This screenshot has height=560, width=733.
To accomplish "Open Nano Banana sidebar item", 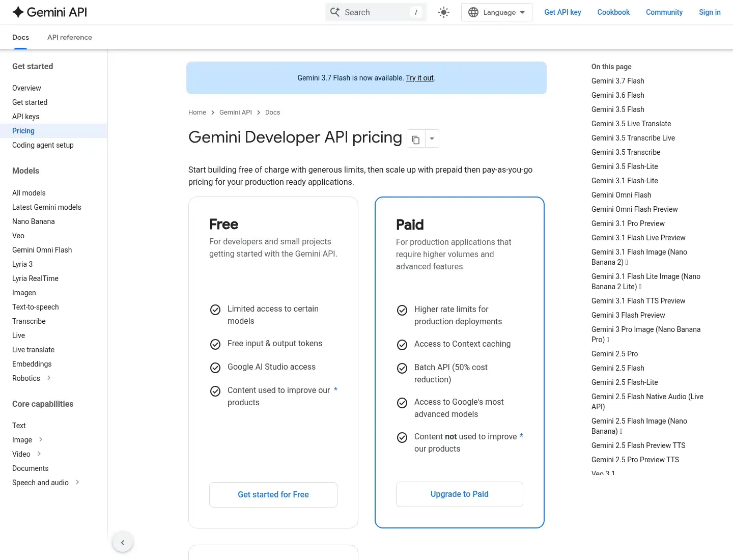I will coord(34,221).
